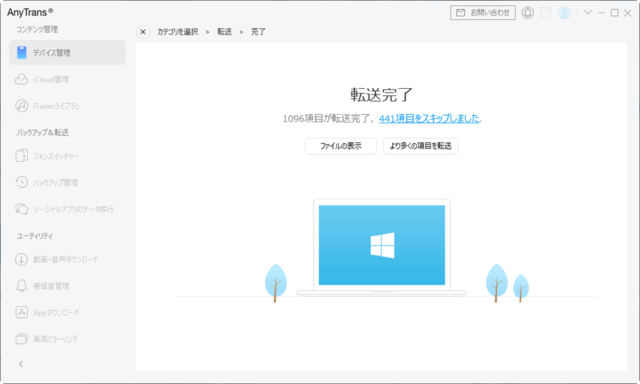Open Appダウンロード app store icon
Screen dimensions: 640x384
[21, 312]
